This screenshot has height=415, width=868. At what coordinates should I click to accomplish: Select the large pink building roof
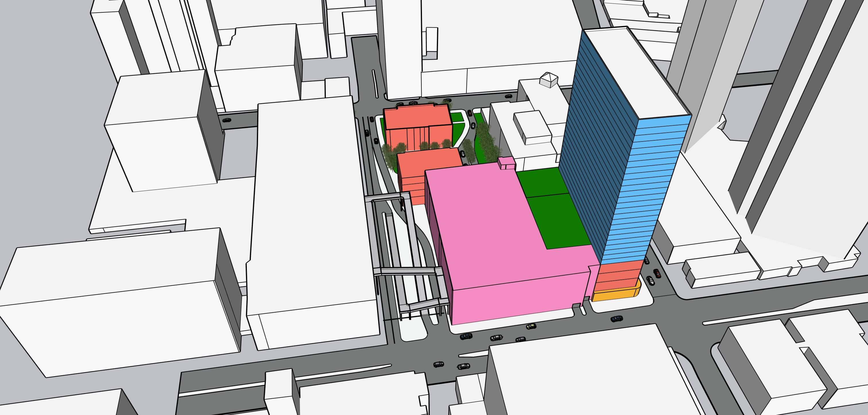(505, 222)
